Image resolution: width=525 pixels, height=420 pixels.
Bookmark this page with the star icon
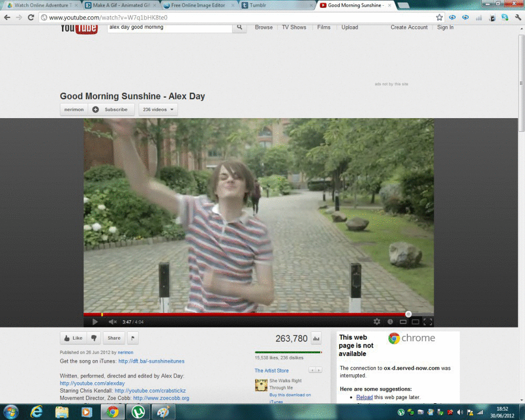[x=439, y=17]
